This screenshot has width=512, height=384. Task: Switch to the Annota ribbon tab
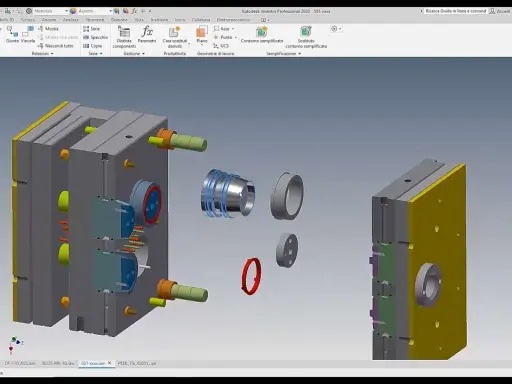point(49,20)
